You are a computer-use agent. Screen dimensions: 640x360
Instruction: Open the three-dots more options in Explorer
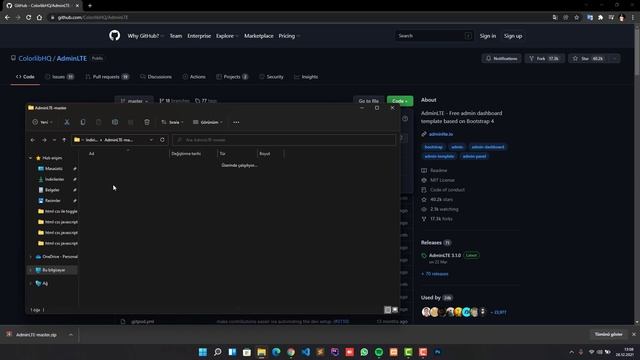coord(236,122)
